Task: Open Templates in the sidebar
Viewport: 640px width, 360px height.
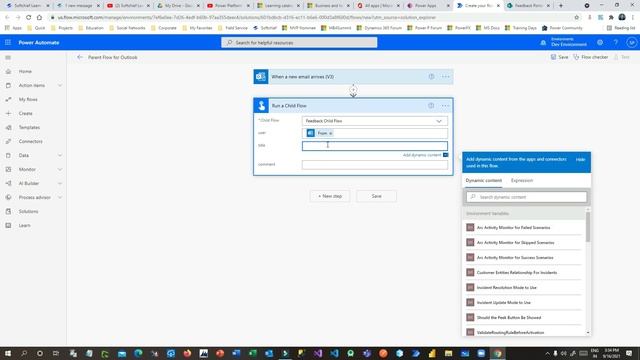Action: 29,127
